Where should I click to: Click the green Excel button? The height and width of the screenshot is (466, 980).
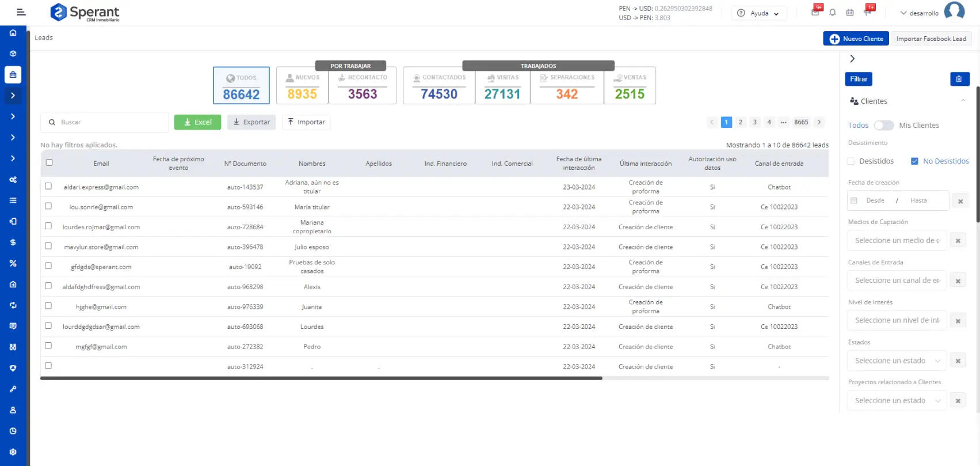click(x=197, y=122)
